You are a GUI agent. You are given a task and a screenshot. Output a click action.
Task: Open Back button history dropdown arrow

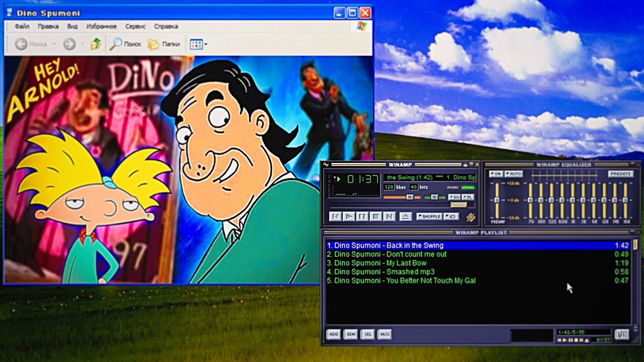[x=54, y=44]
